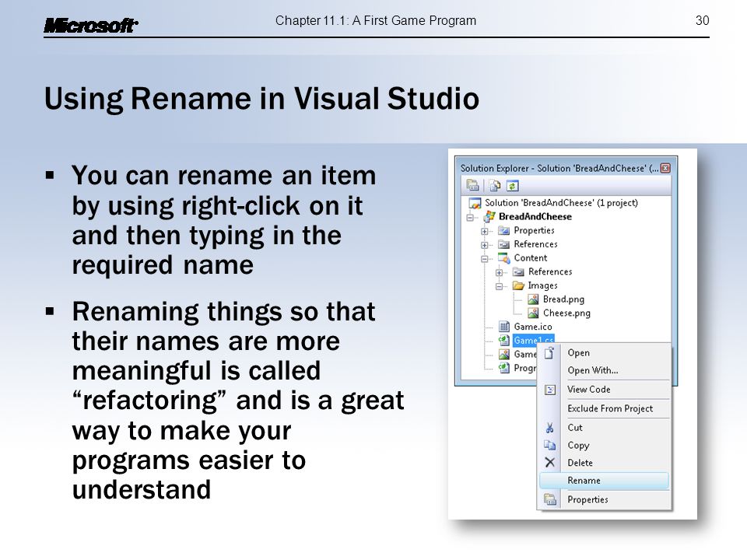747x560 pixels.
Task: Click the Cheese.png image icon
Action: click(533, 313)
